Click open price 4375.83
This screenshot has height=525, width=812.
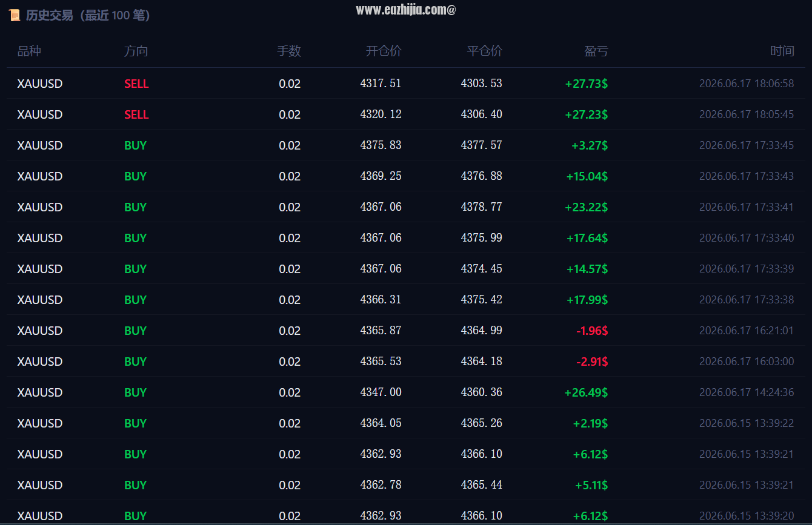(x=381, y=145)
